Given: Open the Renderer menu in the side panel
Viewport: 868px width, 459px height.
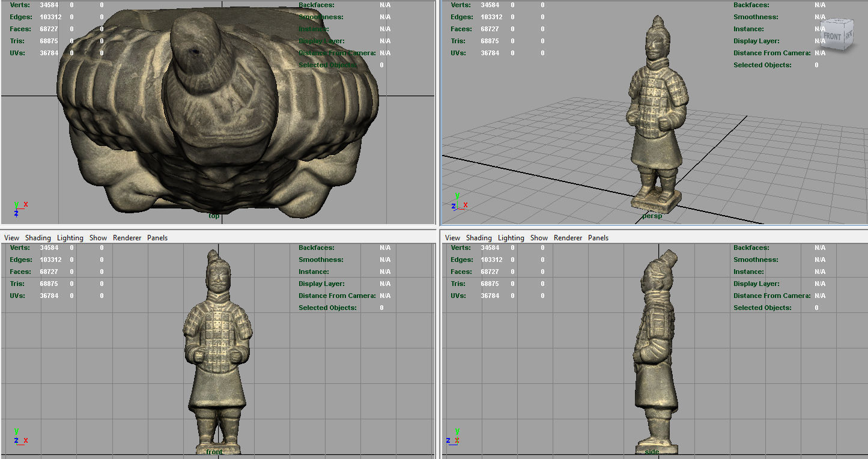Looking at the screenshot, I should (568, 238).
